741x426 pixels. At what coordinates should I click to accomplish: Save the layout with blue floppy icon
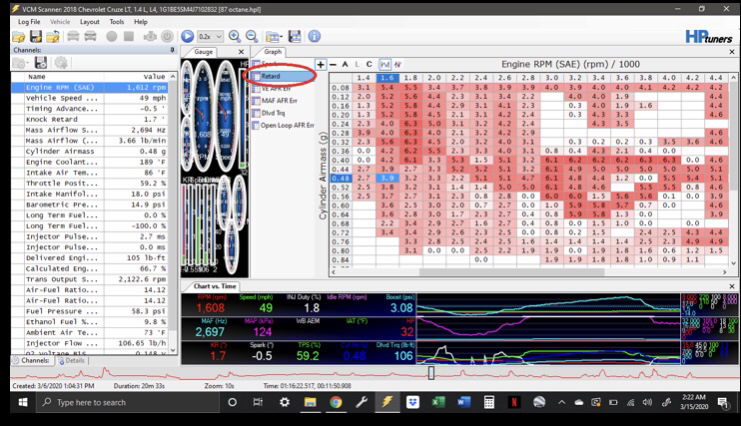[295, 36]
